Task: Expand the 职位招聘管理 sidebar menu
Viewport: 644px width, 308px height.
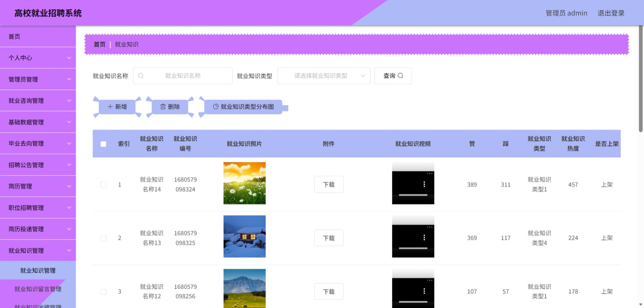Action: coord(38,208)
